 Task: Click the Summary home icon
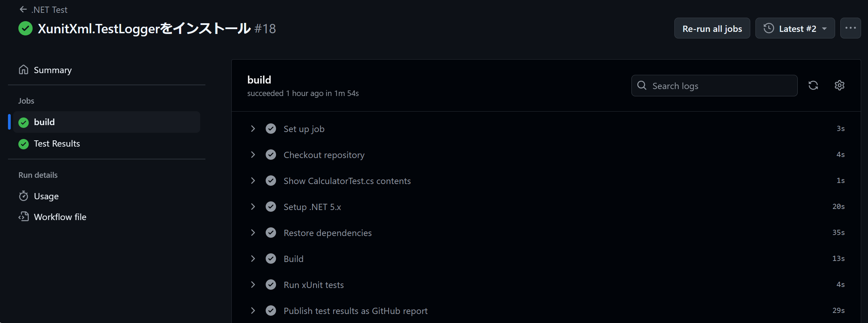24,70
